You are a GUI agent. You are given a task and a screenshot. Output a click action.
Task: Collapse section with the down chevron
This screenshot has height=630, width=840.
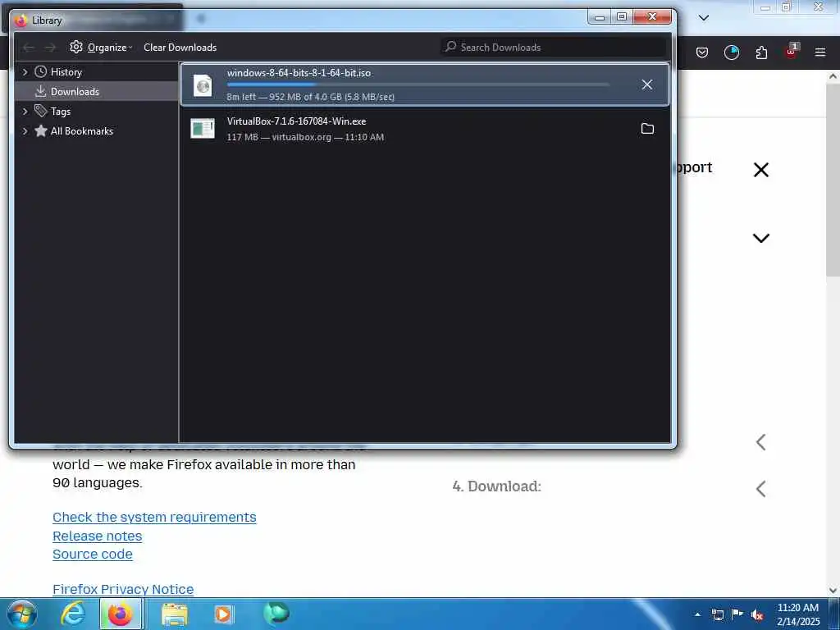760,238
